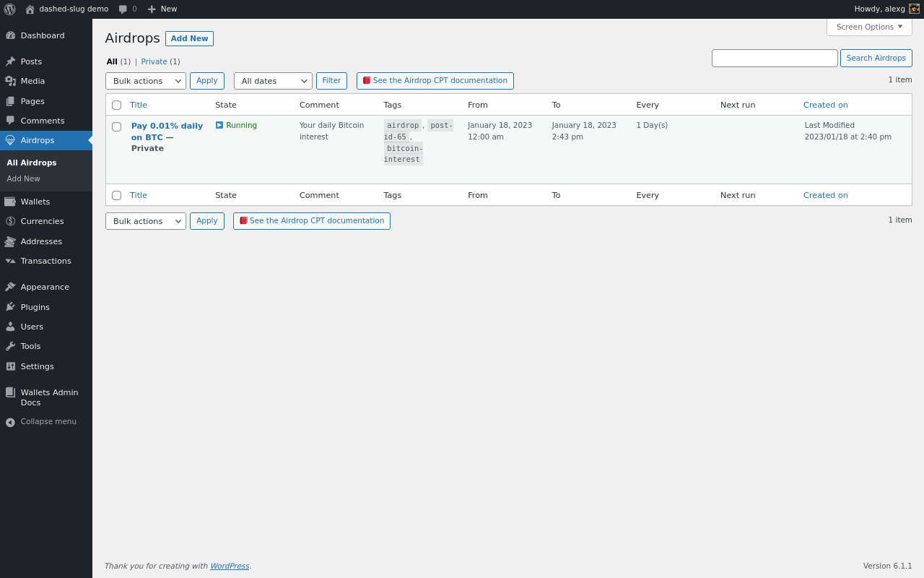The height and width of the screenshot is (578, 924).
Task: Click the Add New button beside Airdrops heading
Action: click(189, 38)
